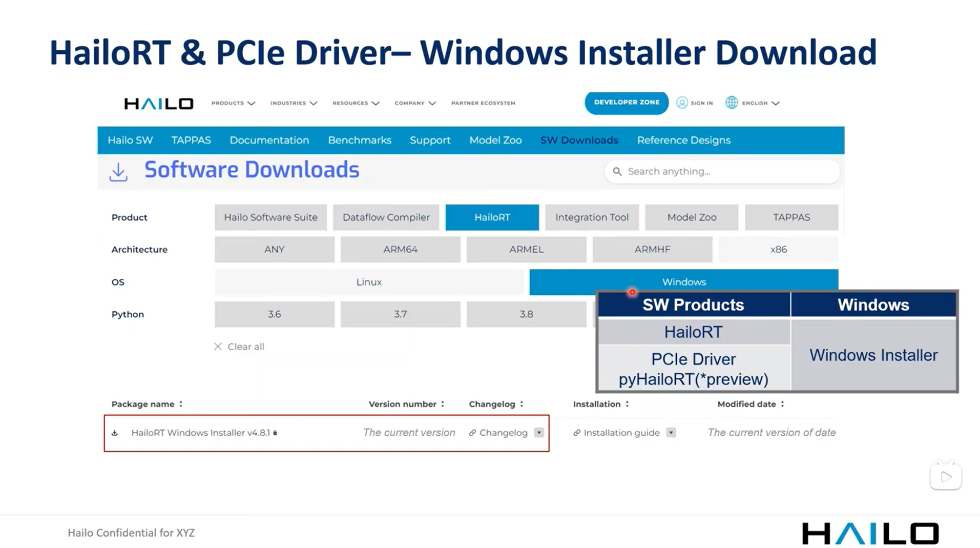Select ARM64 architecture filter

pyautogui.click(x=400, y=250)
